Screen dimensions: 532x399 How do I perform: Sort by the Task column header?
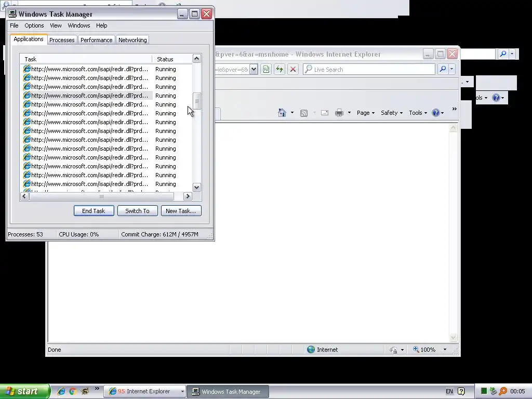point(86,59)
